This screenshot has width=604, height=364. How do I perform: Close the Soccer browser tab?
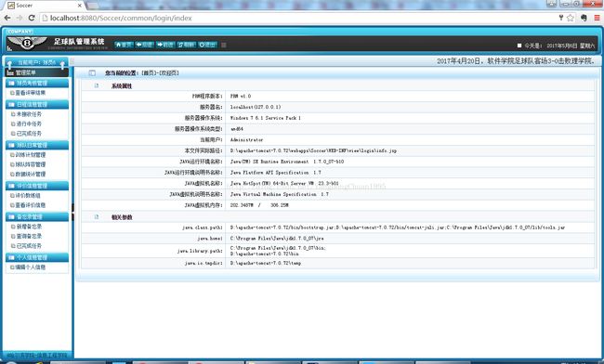click(x=80, y=6)
